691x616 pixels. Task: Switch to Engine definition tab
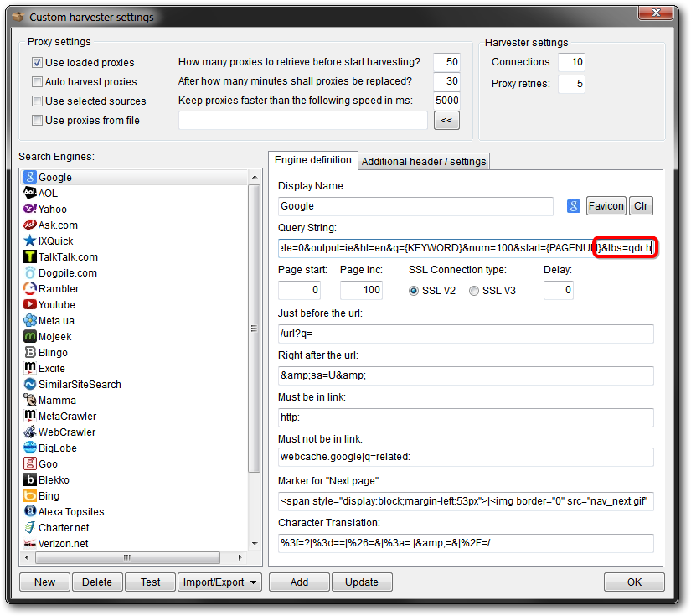(313, 160)
